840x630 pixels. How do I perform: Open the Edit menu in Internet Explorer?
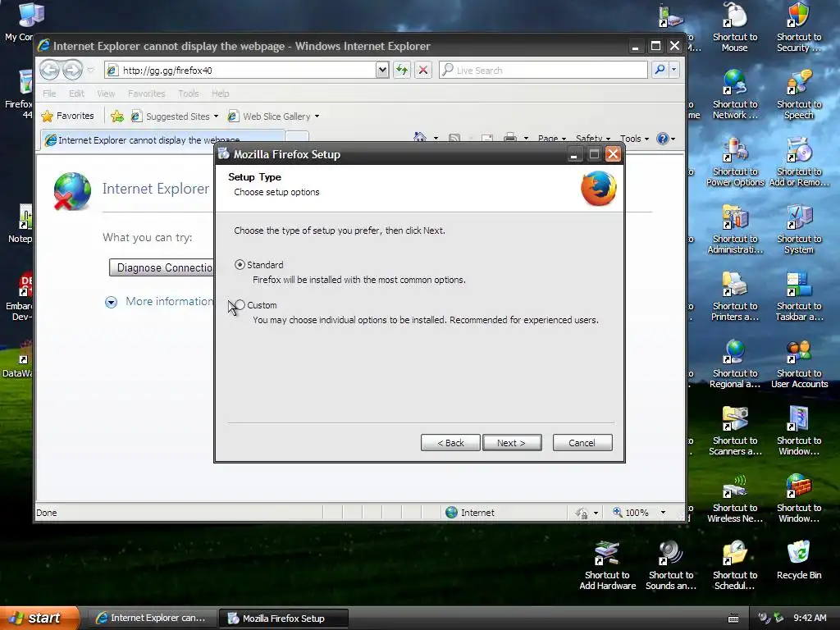pos(76,94)
